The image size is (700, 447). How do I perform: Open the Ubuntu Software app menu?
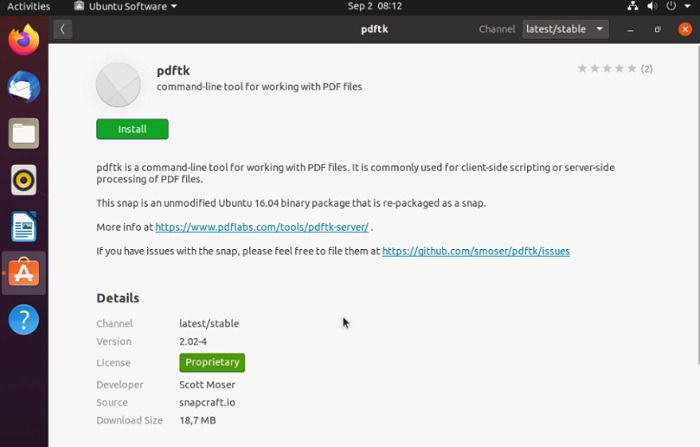[126, 6]
